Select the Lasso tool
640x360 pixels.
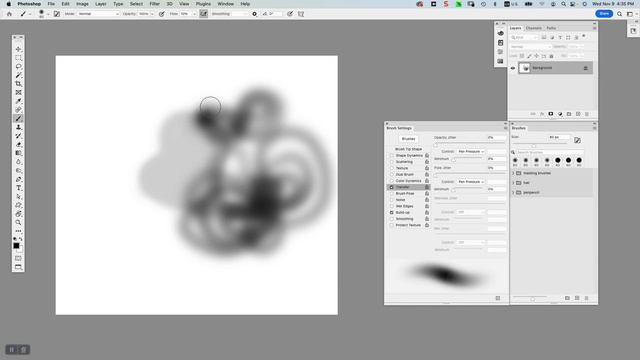tap(18, 67)
